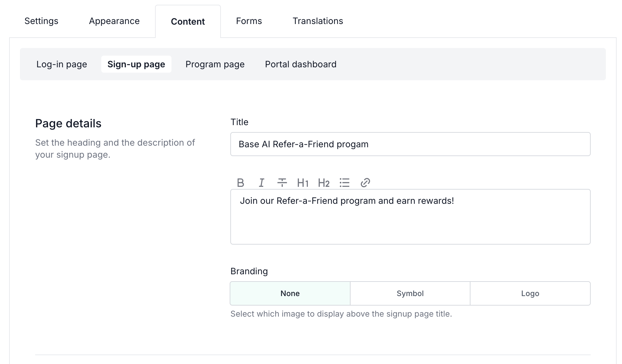
Task: Insert link icon in editor toolbar
Action: click(x=365, y=183)
